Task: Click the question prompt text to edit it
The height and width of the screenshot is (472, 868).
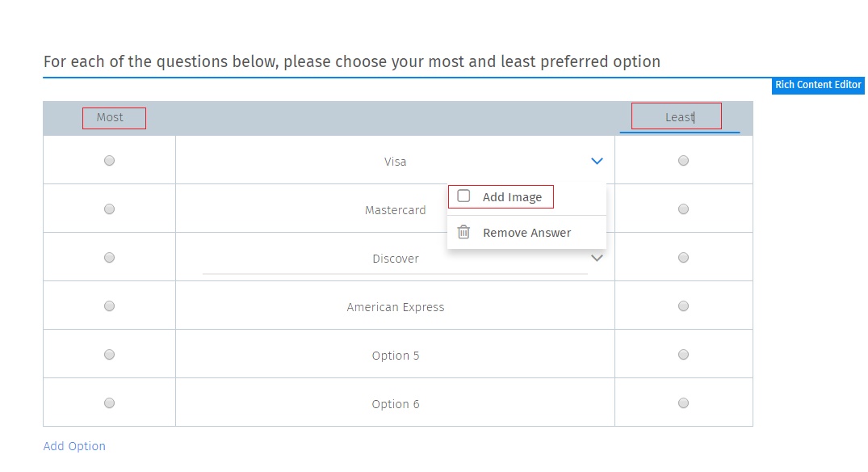Action: point(352,61)
